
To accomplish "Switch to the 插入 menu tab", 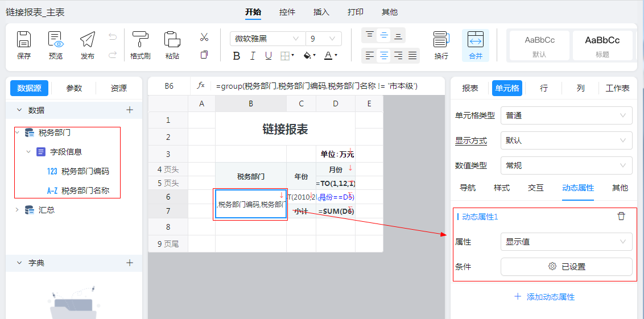I will (x=321, y=12).
